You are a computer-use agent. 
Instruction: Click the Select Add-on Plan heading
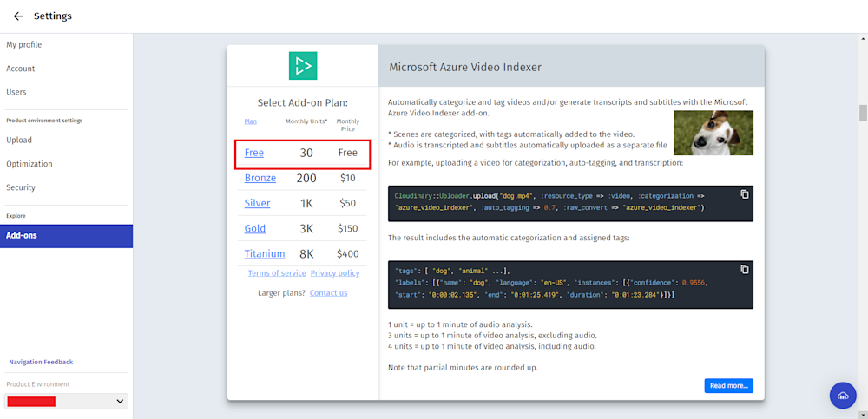(x=303, y=103)
